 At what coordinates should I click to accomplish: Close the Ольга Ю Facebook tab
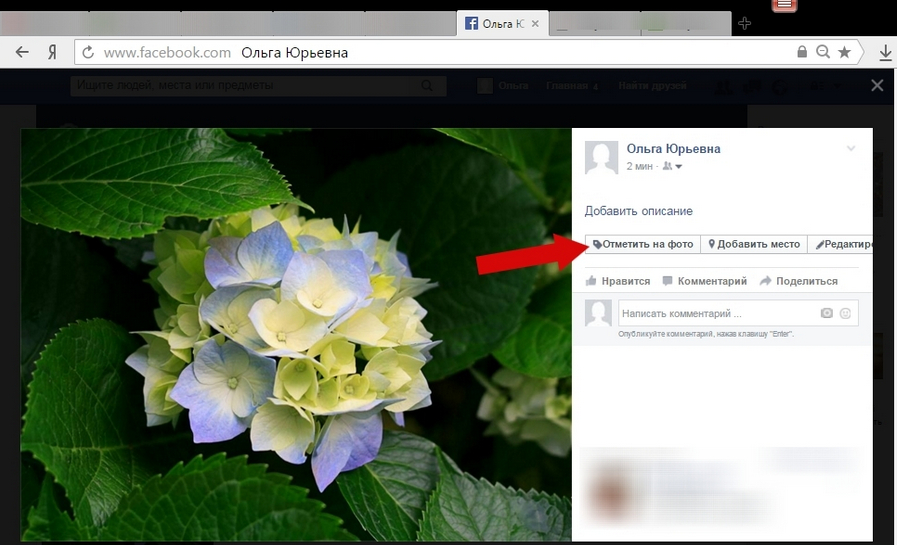pyautogui.click(x=535, y=23)
